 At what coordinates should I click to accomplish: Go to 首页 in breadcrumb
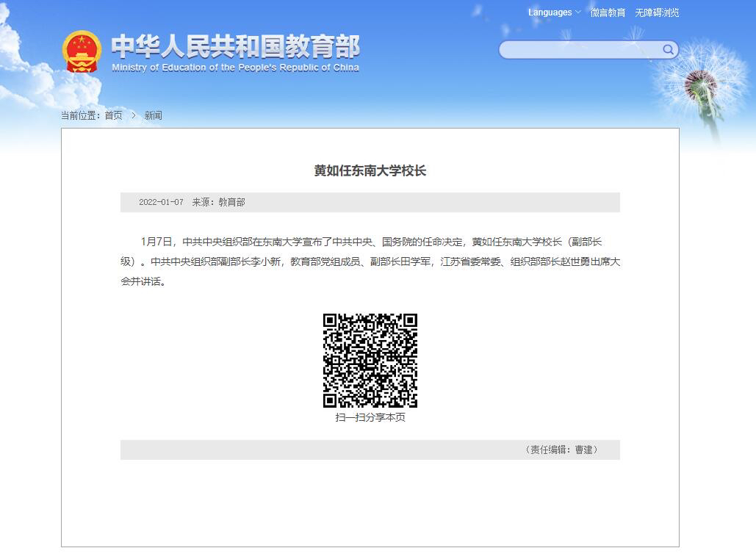tap(114, 115)
